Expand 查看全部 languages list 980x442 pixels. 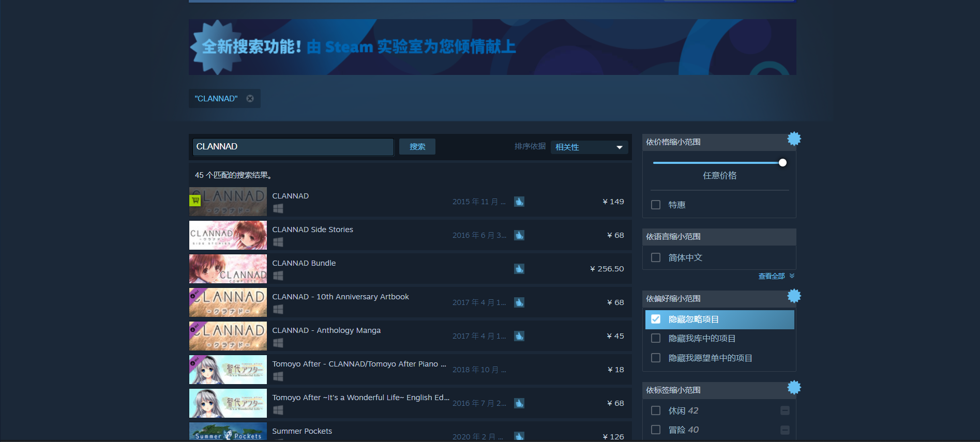click(776, 276)
